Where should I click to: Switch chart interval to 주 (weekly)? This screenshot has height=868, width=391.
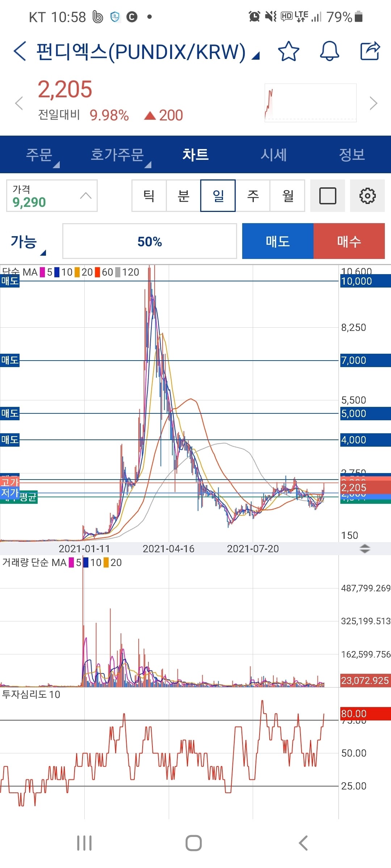[x=253, y=196]
